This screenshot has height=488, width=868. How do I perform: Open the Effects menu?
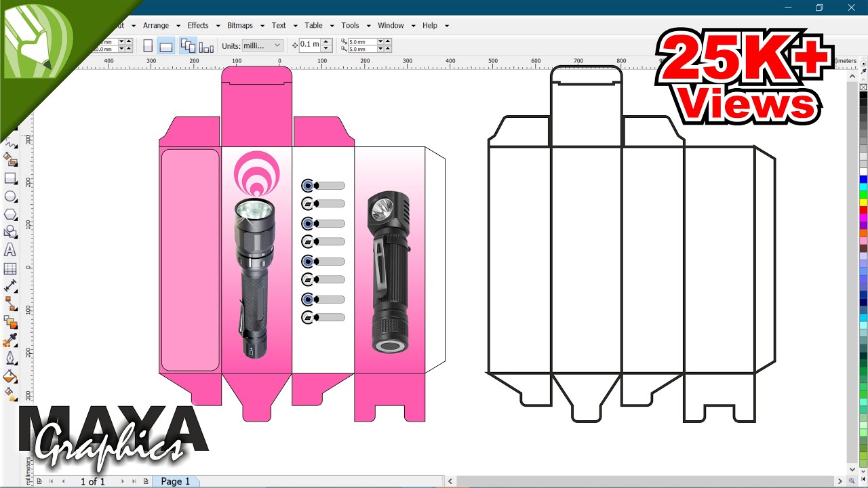click(x=198, y=25)
